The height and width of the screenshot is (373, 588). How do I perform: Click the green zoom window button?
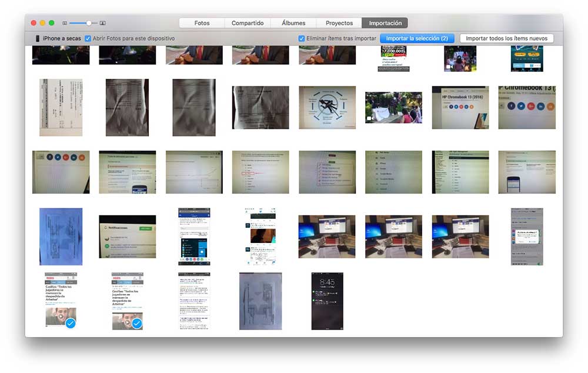[x=51, y=23]
